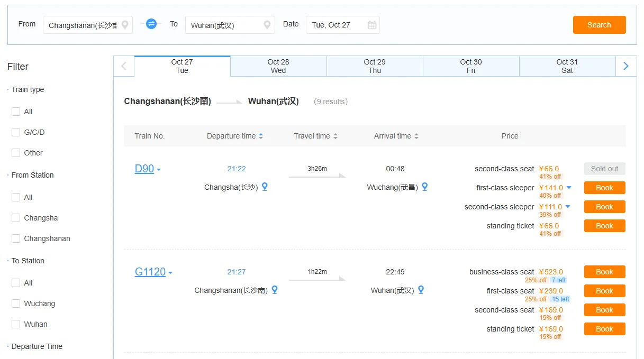Go to next dates arrow

(626, 66)
